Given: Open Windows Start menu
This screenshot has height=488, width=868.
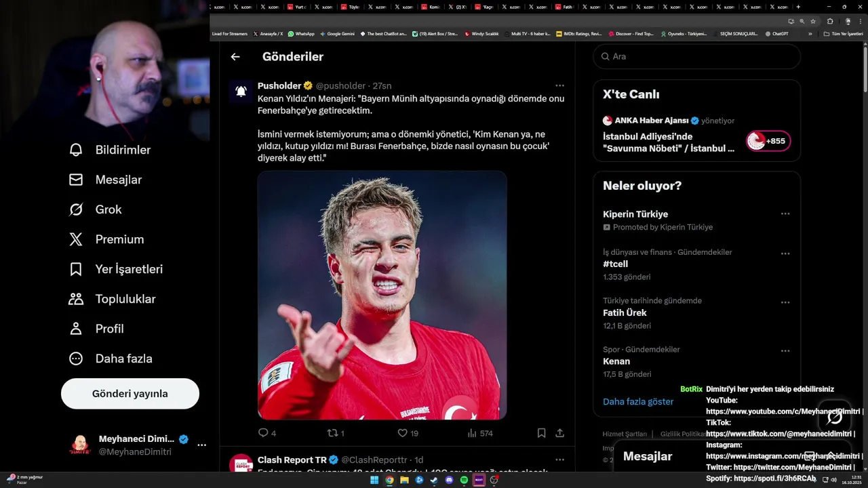Looking at the screenshot, I should pos(374,480).
